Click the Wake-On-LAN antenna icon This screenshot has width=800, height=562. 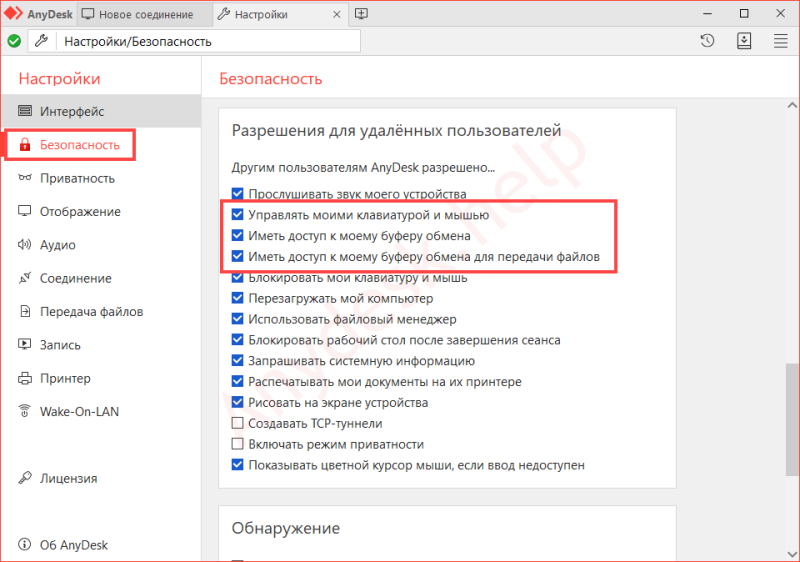[24, 411]
